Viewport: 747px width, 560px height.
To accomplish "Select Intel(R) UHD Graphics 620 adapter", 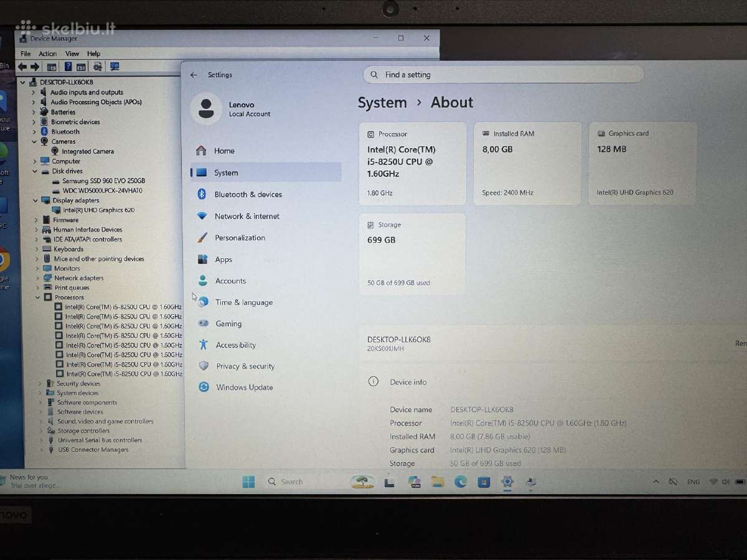I will click(x=98, y=210).
